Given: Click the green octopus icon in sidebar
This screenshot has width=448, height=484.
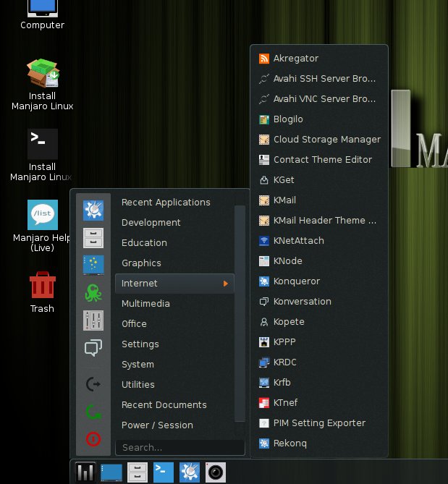Looking at the screenshot, I should pos(93,292).
